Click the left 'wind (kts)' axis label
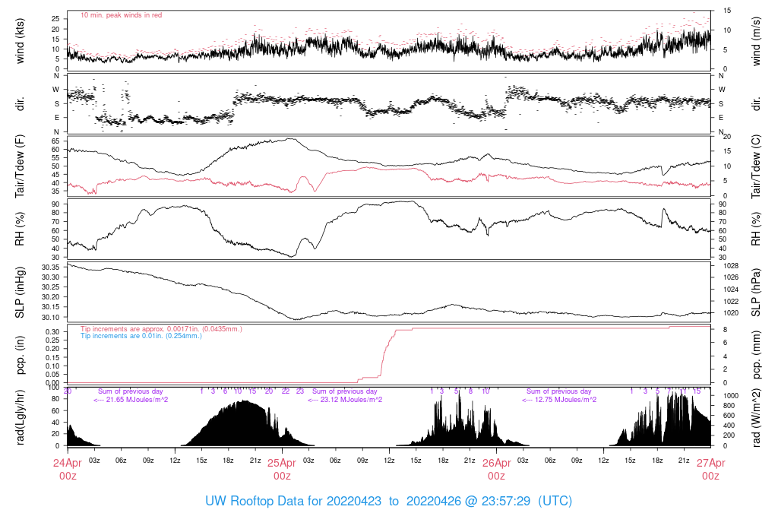Screen dimensions: 778x532 [20, 41]
